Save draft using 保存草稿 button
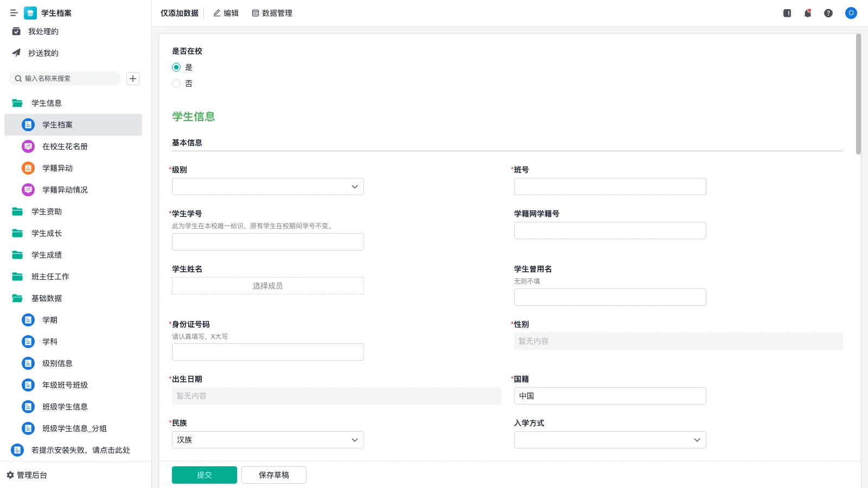This screenshot has width=868, height=488. click(x=273, y=474)
